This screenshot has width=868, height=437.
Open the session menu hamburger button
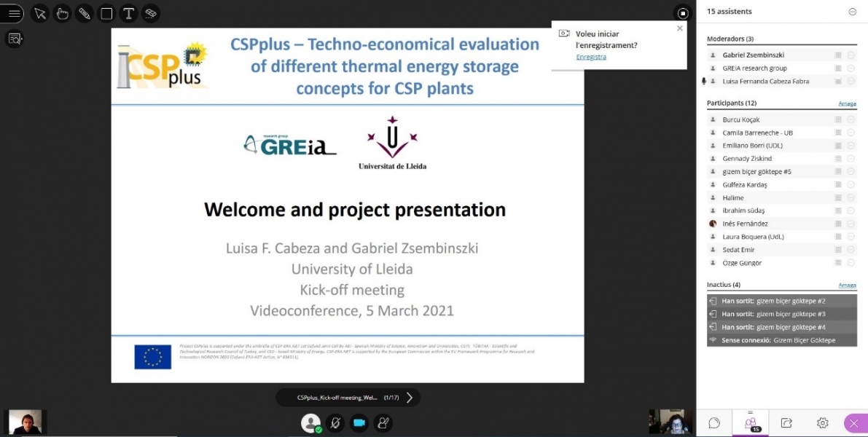pyautogui.click(x=14, y=14)
